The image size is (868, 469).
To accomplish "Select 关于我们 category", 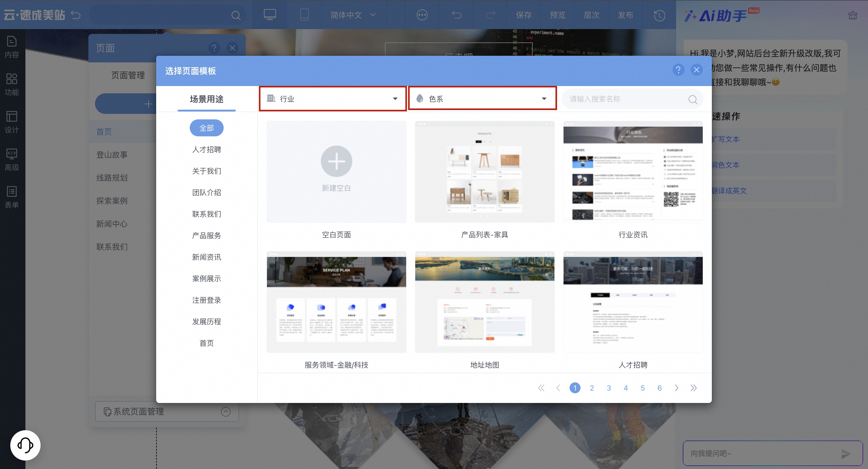I will coord(206,171).
